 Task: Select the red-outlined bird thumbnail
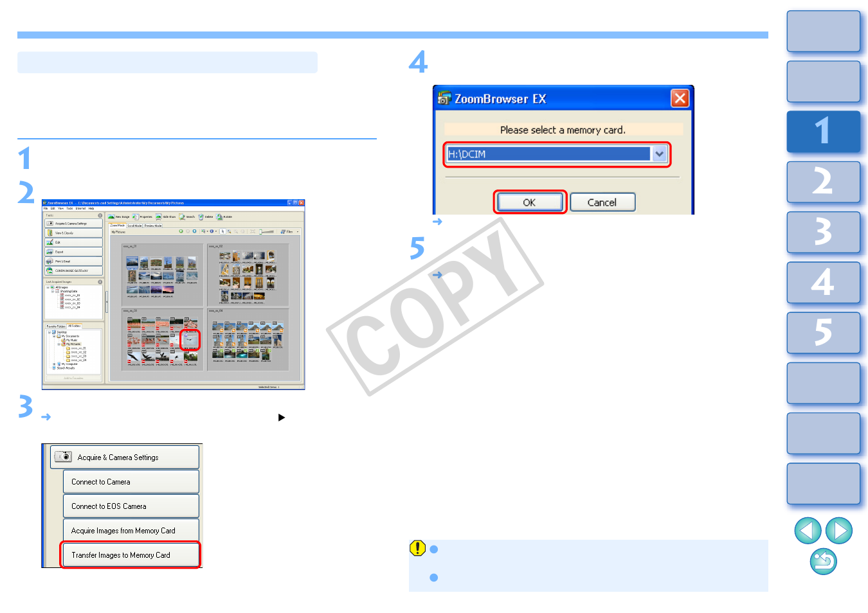point(190,339)
